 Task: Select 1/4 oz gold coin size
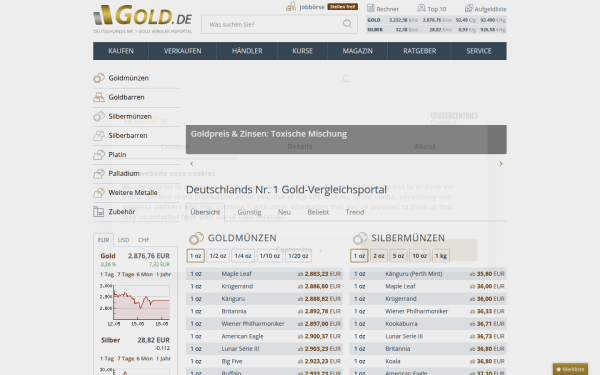tap(243, 256)
